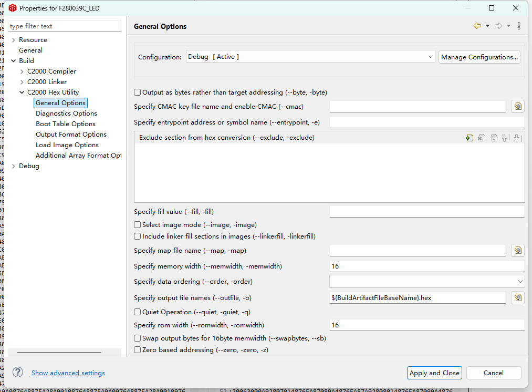Click Show advanced settings link
This screenshot has height=392, width=532.
pyautogui.click(x=68, y=373)
